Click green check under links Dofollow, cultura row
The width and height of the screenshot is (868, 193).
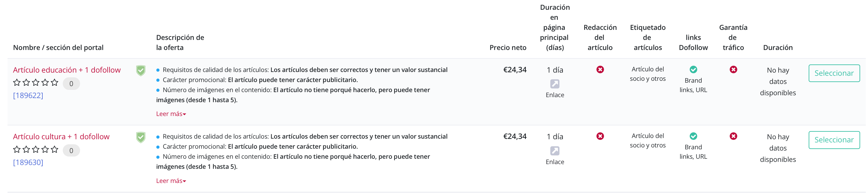693,136
